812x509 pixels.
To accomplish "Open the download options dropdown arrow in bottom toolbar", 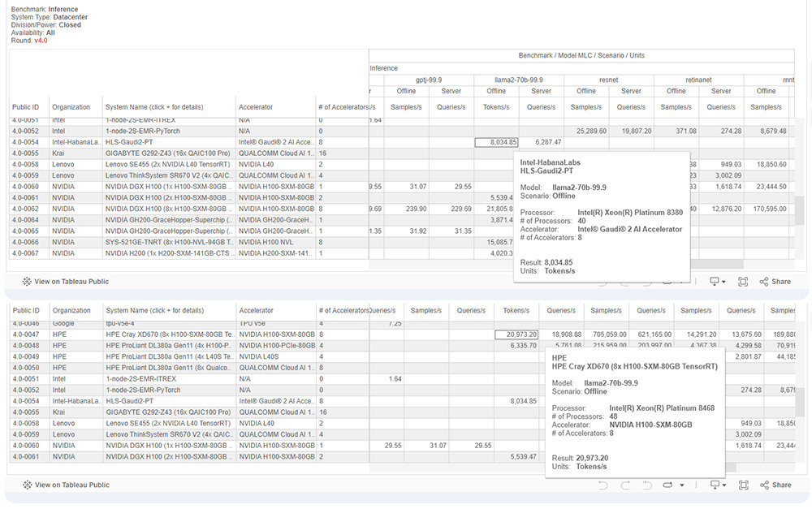I will (x=723, y=485).
